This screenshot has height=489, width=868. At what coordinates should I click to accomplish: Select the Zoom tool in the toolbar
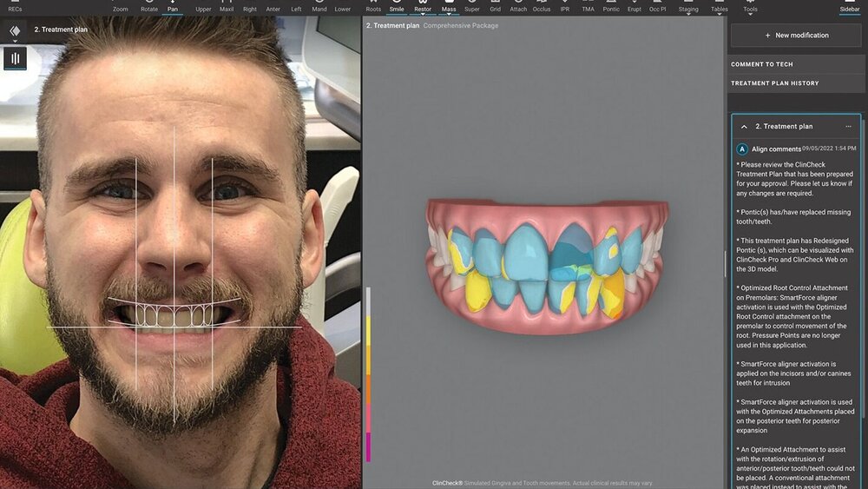pyautogui.click(x=120, y=7)
